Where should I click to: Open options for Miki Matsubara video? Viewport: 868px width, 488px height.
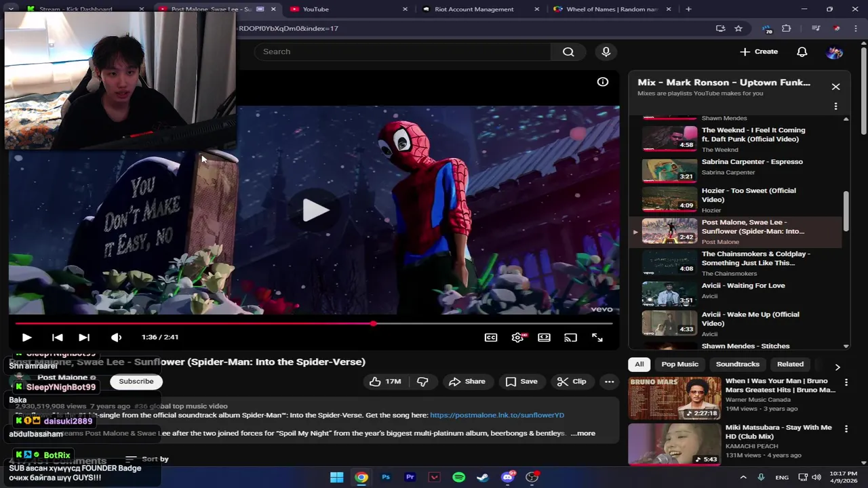tap(846, 429)
